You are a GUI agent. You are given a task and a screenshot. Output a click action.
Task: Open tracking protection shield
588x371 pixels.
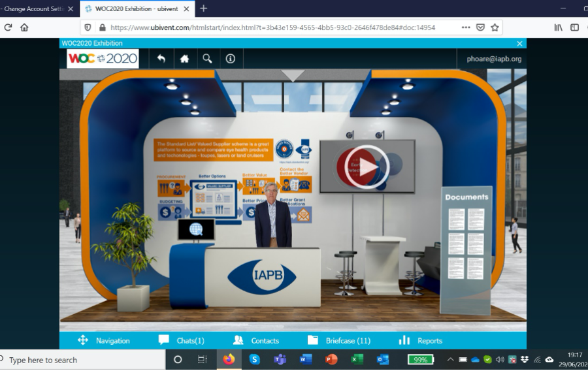(88, 27)
